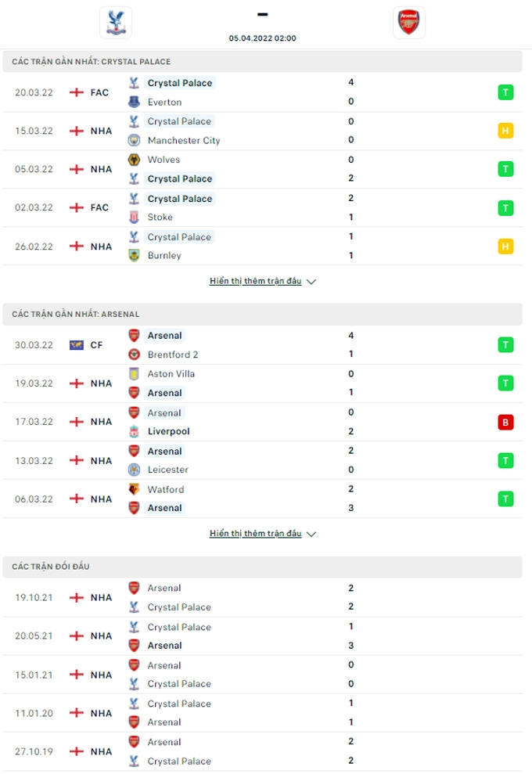This screenshot has width=532, height=774.
Task: Click the Wolves team logo
Action: [133, 160]
